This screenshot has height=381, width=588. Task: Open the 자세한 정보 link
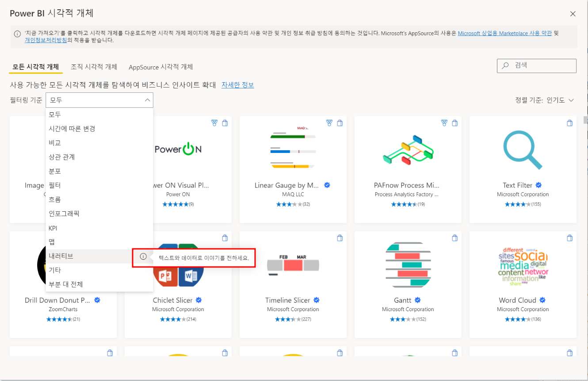(x=238, y=85)
